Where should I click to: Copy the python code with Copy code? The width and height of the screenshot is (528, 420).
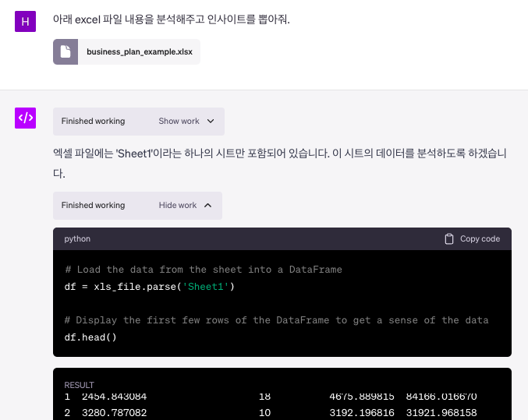tap(473, 239)
